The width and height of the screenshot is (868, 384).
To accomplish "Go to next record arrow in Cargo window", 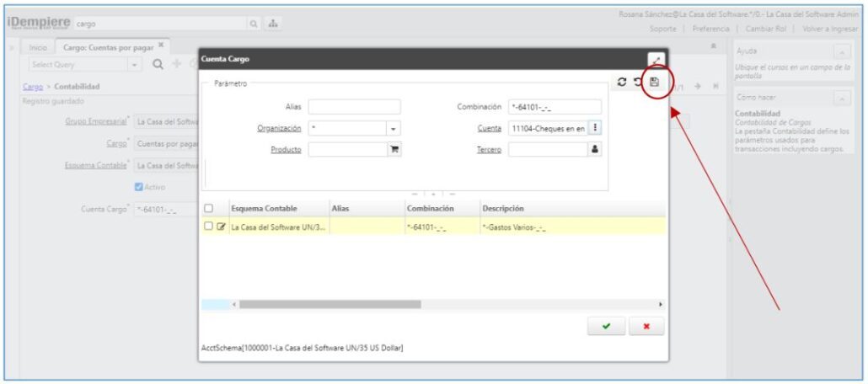I will (699, 87).
